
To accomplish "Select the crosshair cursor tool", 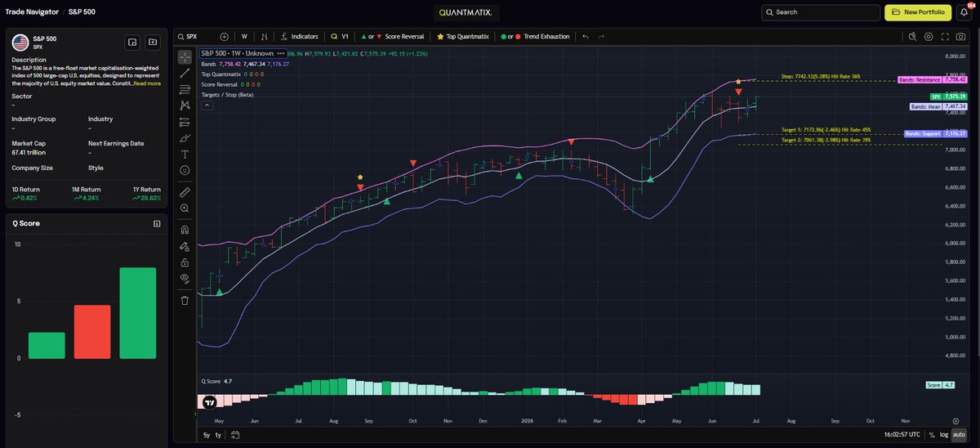I will point(185,56).
